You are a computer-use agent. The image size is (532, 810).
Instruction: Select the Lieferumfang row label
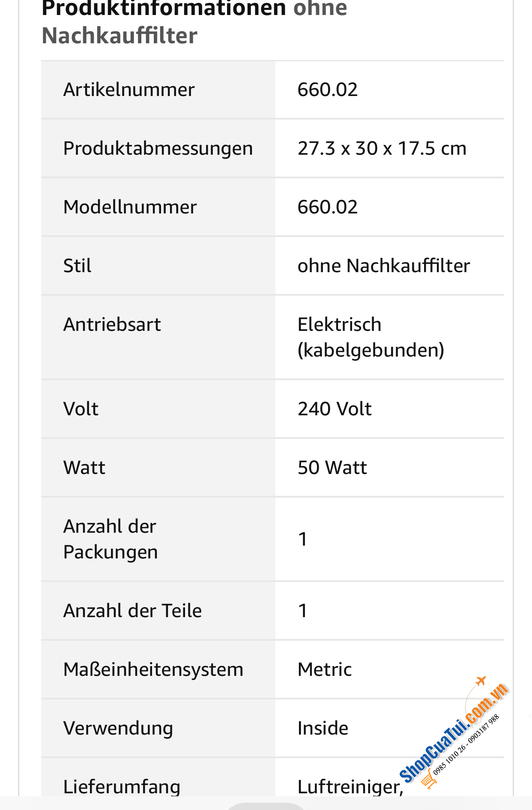122,787
